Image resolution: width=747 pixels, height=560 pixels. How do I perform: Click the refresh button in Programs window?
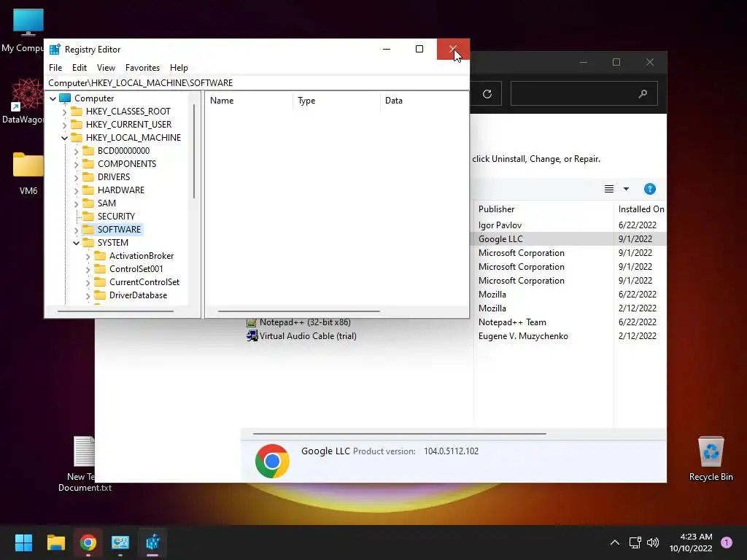[487, 94]
